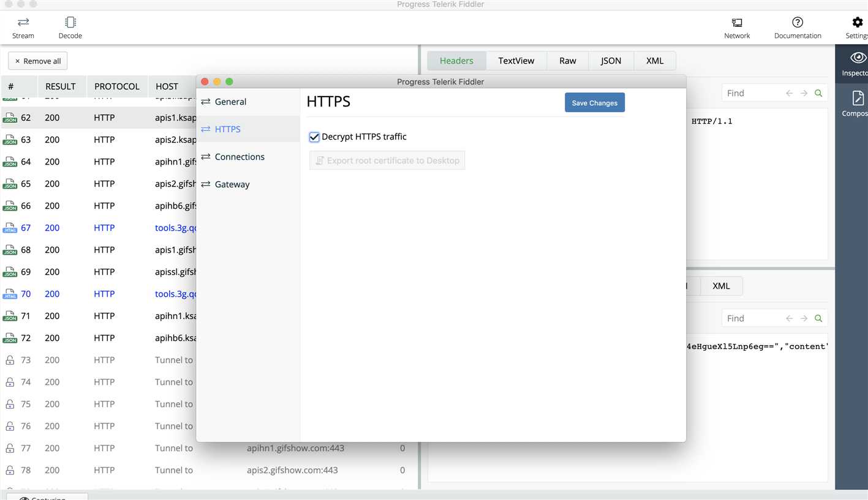Switch to the TextView tab
The image size is (868, 500).
[x=516, y=61]
